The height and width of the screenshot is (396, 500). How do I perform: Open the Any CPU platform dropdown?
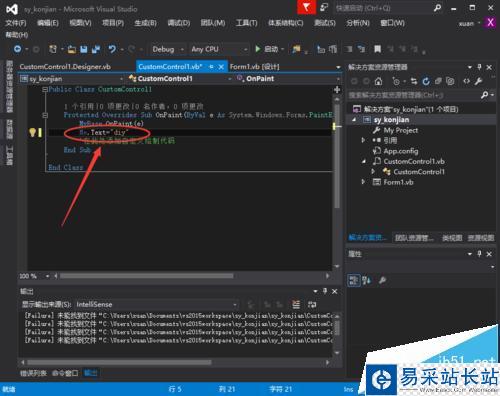point(219,49)
